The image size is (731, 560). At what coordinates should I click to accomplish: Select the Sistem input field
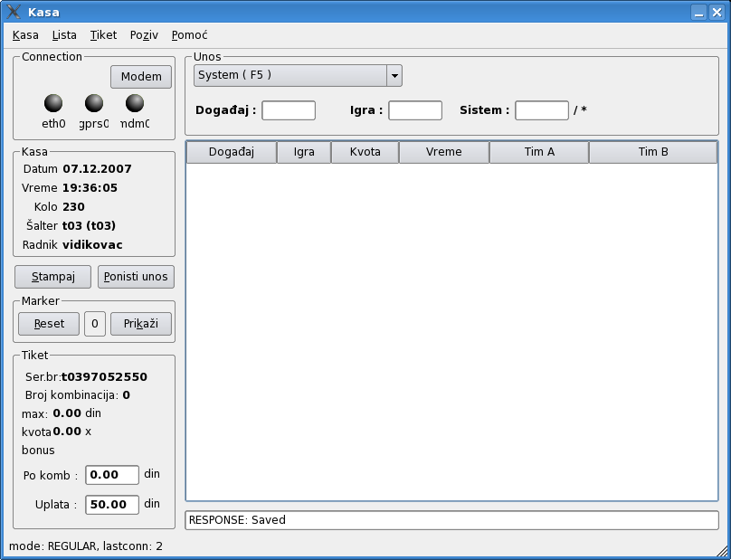[x=541, y=110]
